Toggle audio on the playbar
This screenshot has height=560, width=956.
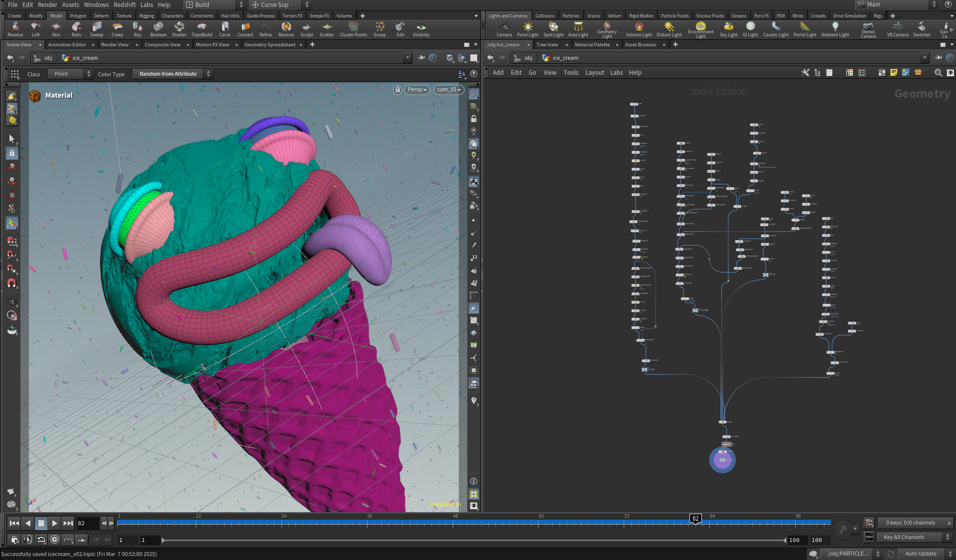[x=28, y=539]
